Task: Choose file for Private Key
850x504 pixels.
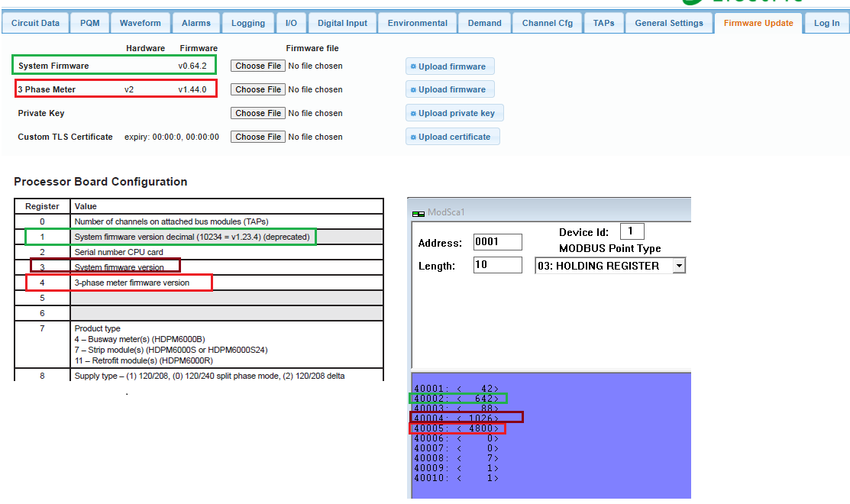Action: tap(258, 113)
